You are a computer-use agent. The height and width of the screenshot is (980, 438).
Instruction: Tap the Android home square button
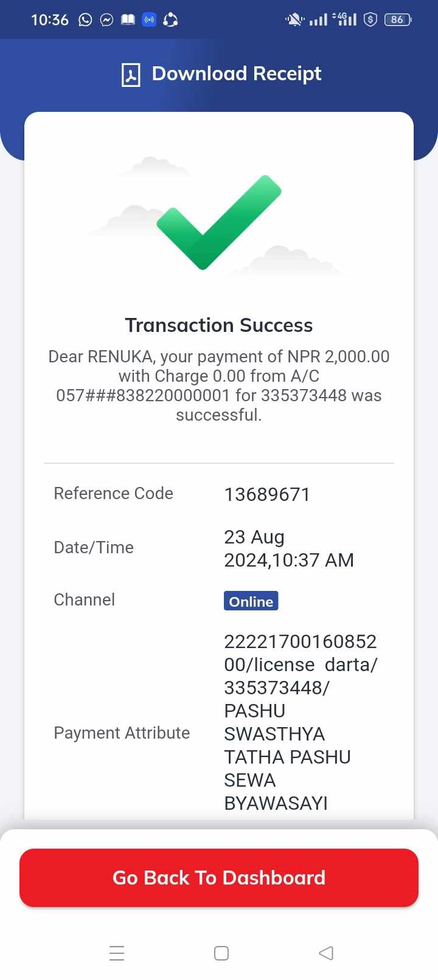[x=221, y=953]
